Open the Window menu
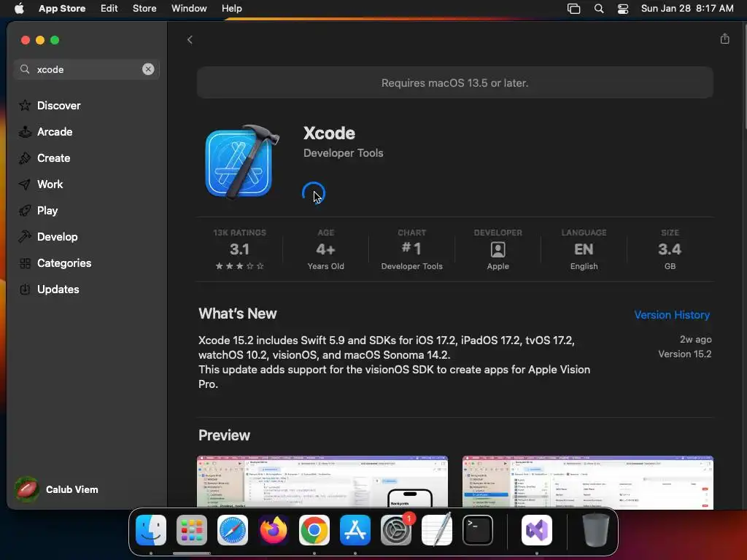This screenshot has width=747, height=560. pos(189,9)
